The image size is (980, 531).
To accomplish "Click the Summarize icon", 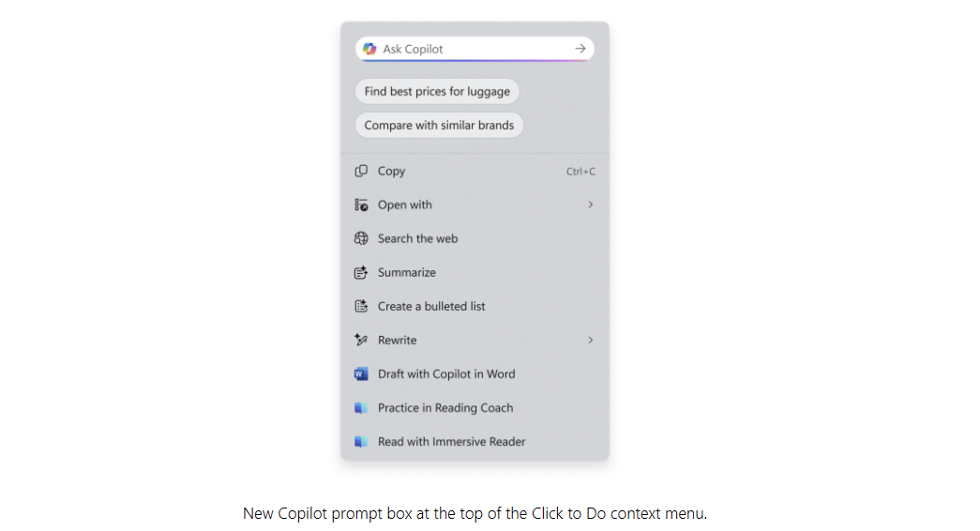I will click(361, 272).
